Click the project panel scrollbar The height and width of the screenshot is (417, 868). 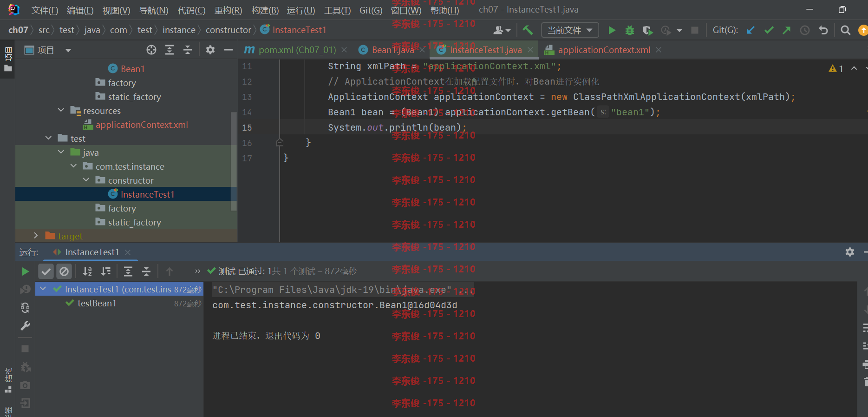(234, 161)
